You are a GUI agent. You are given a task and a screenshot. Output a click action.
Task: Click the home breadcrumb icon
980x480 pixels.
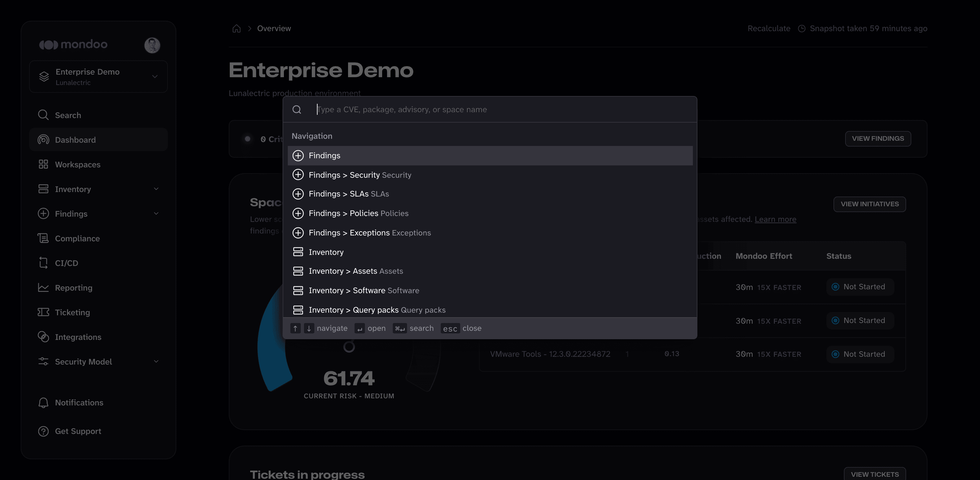[237, 29]
